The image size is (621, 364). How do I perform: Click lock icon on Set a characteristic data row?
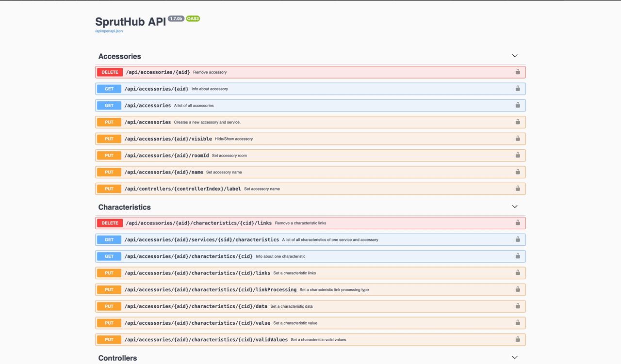click(x=518, y=306)
